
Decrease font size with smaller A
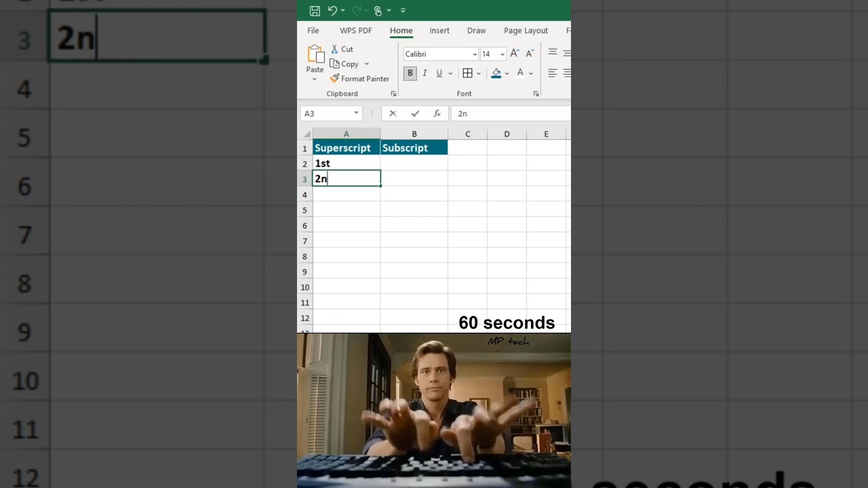click(530, 54)
